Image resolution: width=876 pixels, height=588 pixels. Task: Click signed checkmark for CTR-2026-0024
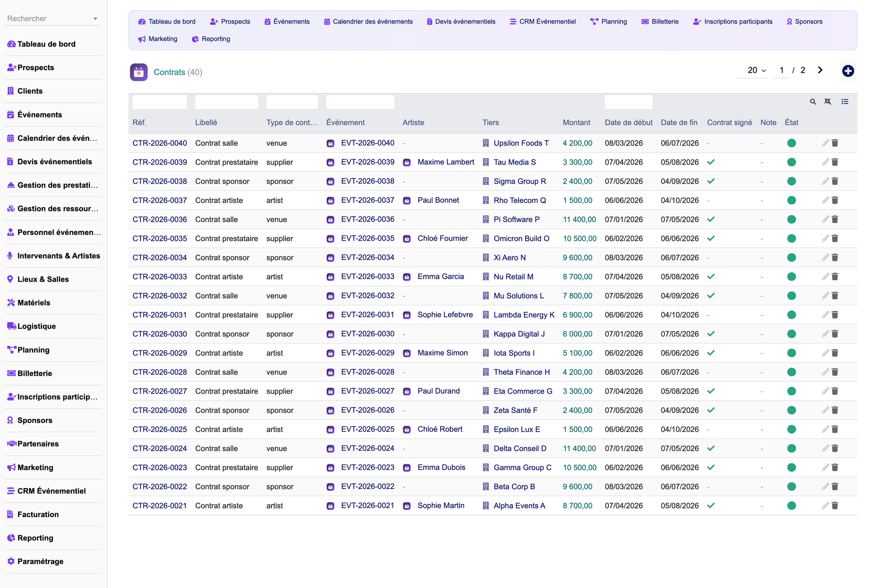coord(711,449)
